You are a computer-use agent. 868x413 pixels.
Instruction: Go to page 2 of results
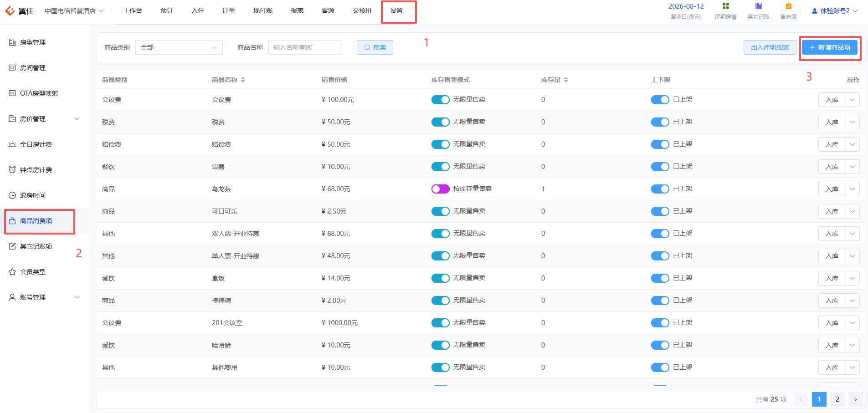tap(837, 399)
